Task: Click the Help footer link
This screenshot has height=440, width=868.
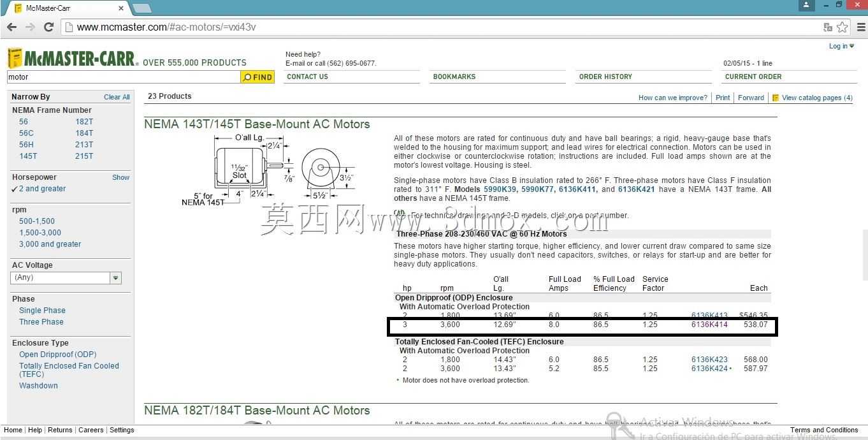Action: [x=35, y=430]
